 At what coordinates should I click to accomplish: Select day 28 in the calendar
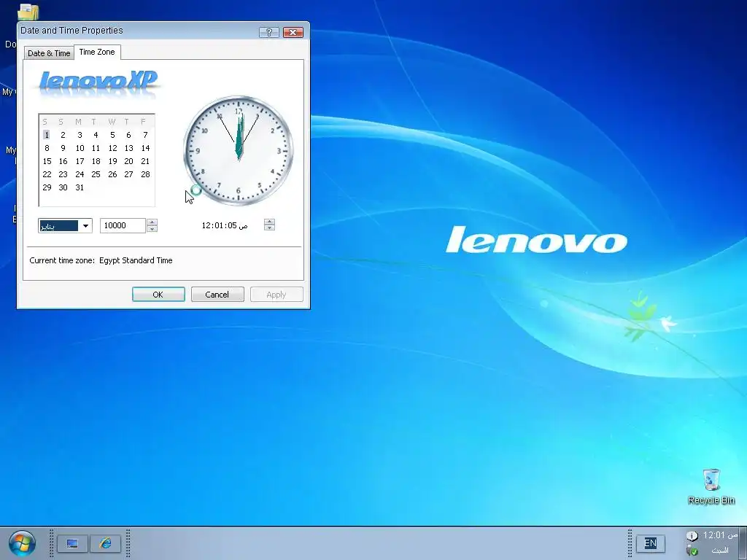pyautogui.click(x=145, y=174)
